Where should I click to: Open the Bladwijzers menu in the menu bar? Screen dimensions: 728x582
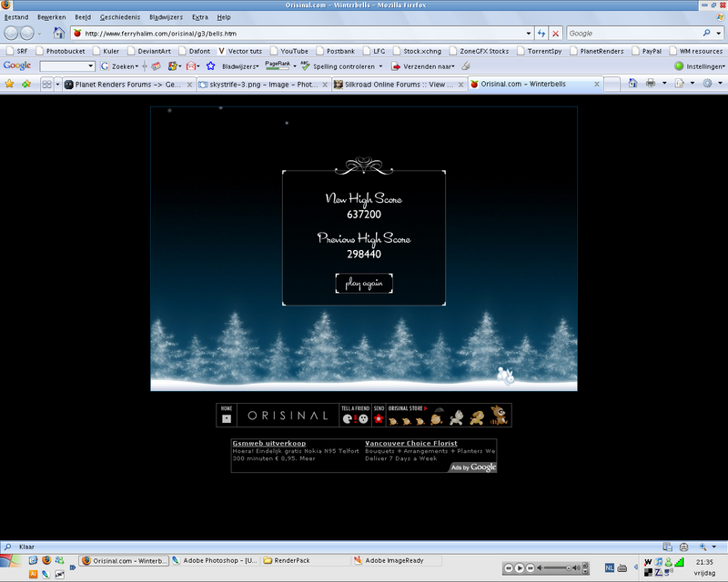pos(166,17)
